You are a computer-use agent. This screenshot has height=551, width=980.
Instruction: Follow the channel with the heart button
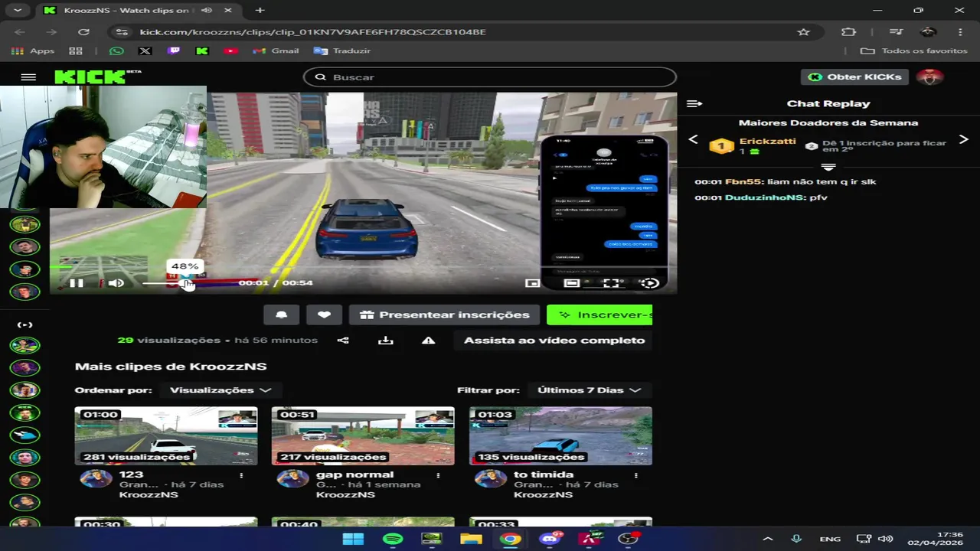pyautogui.click(x=324, y=315)
